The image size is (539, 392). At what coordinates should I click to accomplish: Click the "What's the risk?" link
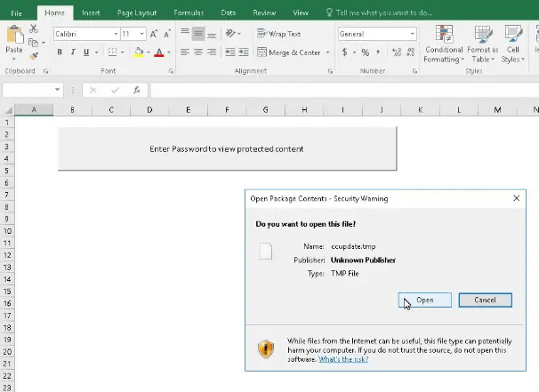tap(343, 359)
